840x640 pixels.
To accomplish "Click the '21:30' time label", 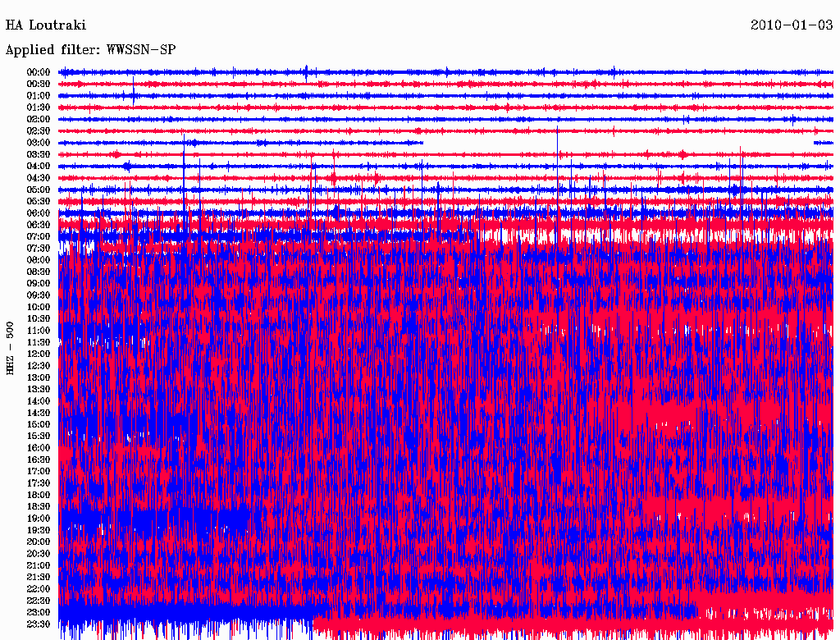I will click(x=39, y=578).
